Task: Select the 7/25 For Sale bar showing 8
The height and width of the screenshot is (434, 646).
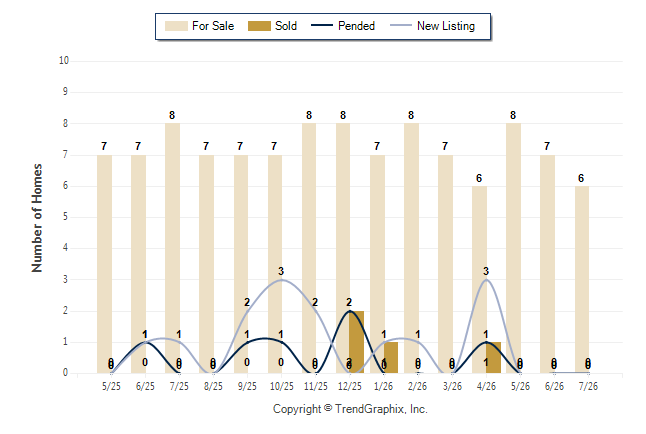Action: pyautogui.click(x=172, y=249)
